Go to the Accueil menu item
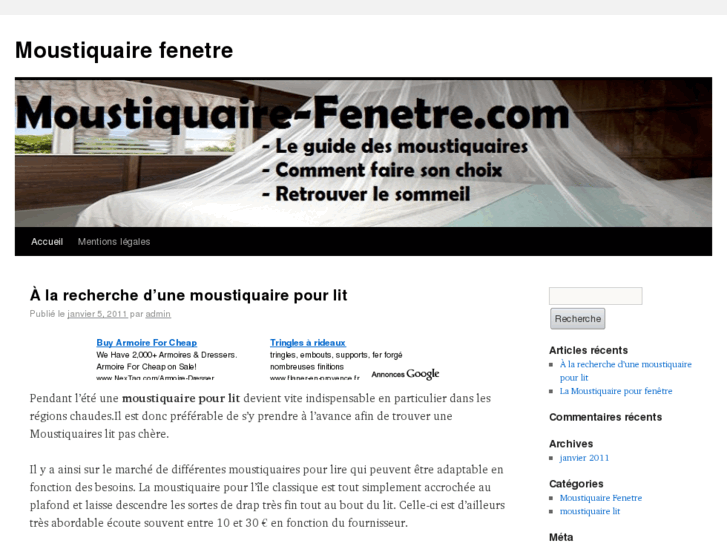 tap(47, 242)
